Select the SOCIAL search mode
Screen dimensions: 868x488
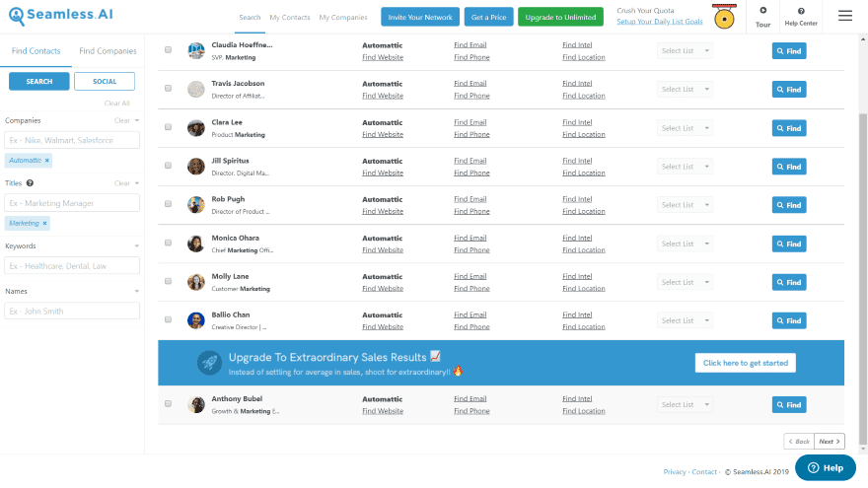coord(105,81)
